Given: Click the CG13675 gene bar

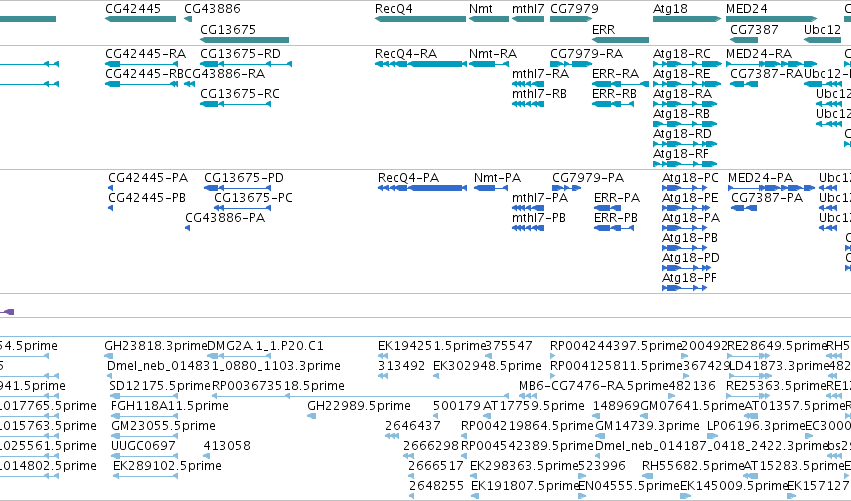Looking at the screenshot, I should 245,40.
